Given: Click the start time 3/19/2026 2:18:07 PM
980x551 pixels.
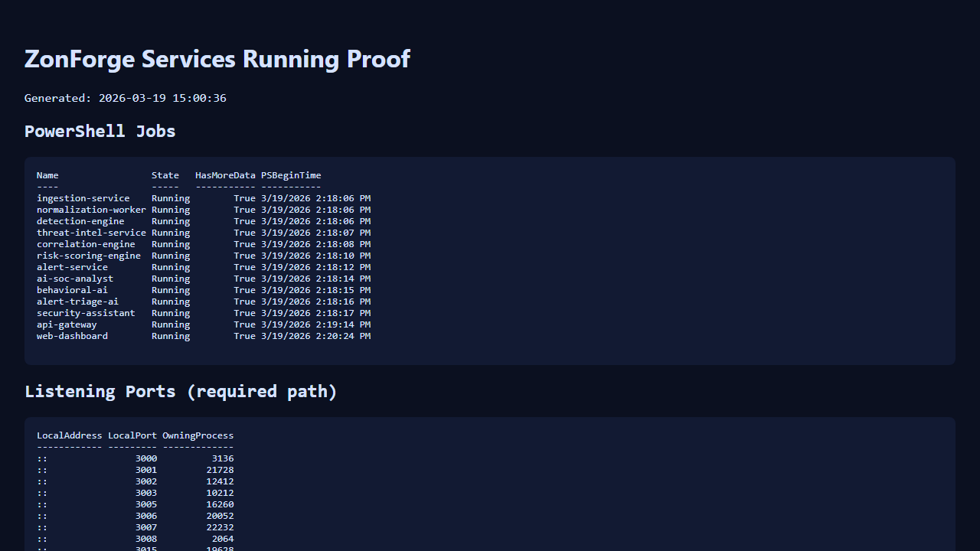Looking at the screenshot, I should [x=315, y=233].
